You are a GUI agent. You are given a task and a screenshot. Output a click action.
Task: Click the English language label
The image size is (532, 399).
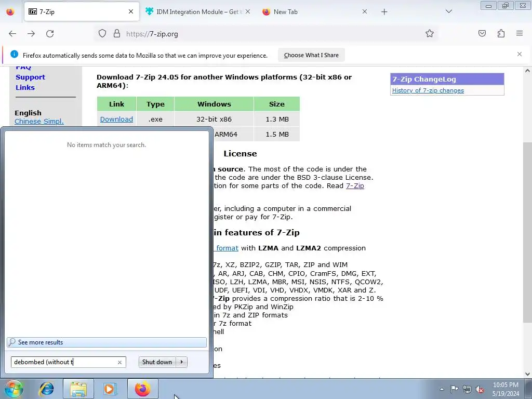point(28,113)
